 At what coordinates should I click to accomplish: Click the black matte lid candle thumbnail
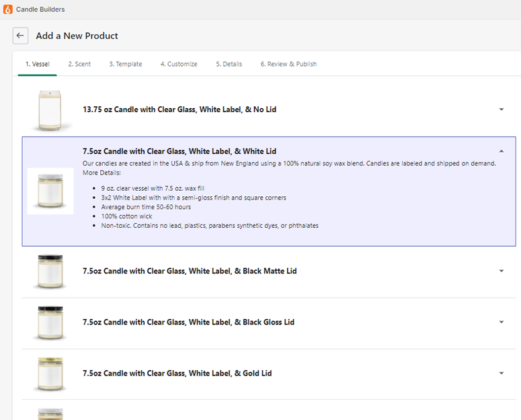pos(50,271)
